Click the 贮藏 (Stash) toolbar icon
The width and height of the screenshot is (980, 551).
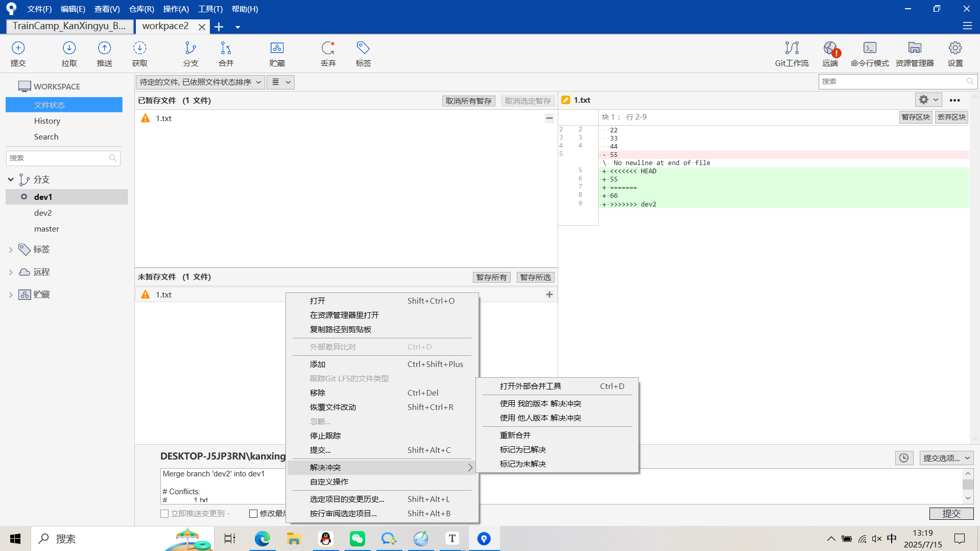click(277, 54)
